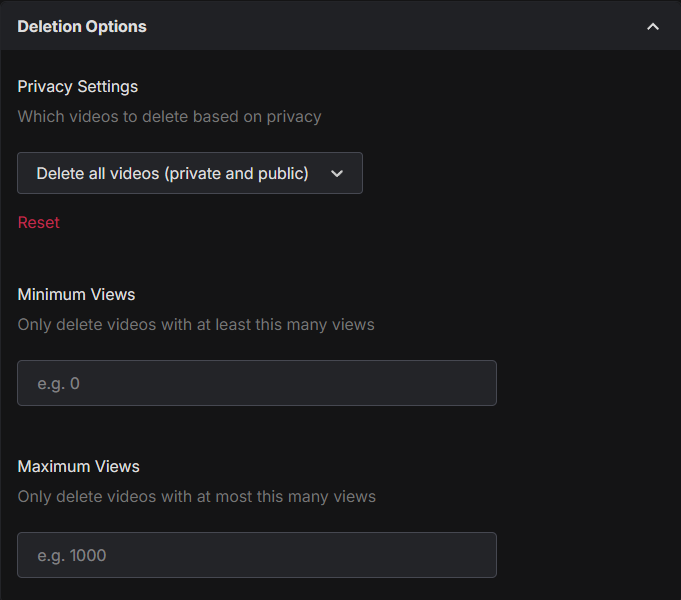Click the 'at least this many views' description
The image size is (681, 600).
tap(196, 324)
